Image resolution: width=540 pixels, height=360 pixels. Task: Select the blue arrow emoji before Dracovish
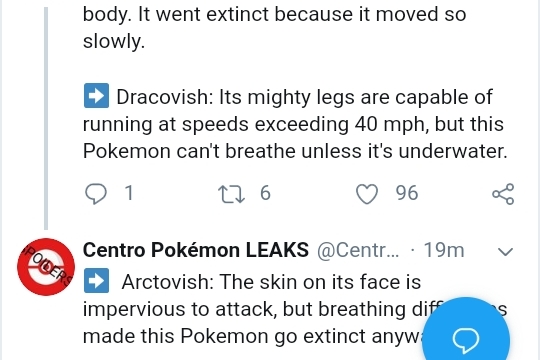(x=96, y=95)
